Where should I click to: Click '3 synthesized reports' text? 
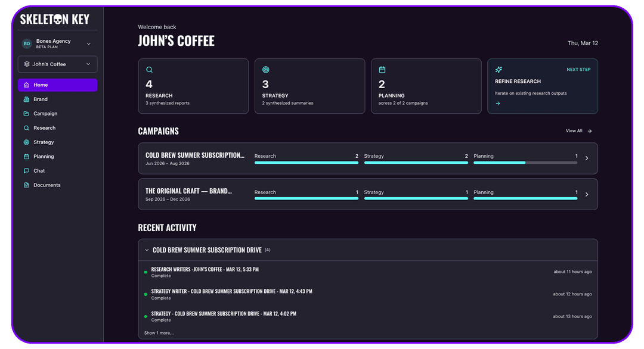point(168,104)
